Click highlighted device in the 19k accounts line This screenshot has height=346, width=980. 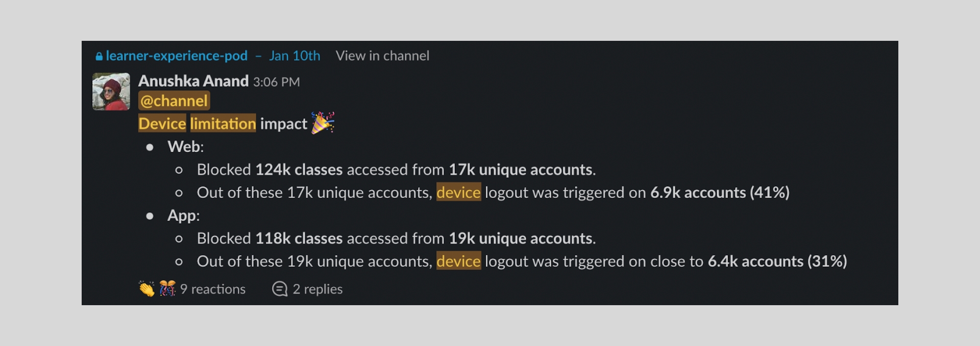(x=458, y=261)
